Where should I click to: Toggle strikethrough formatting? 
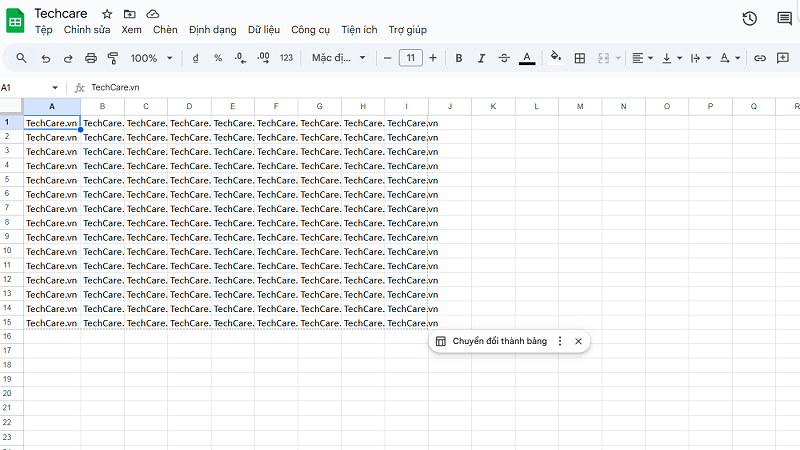pyautogui.click(x=503, y=58)
